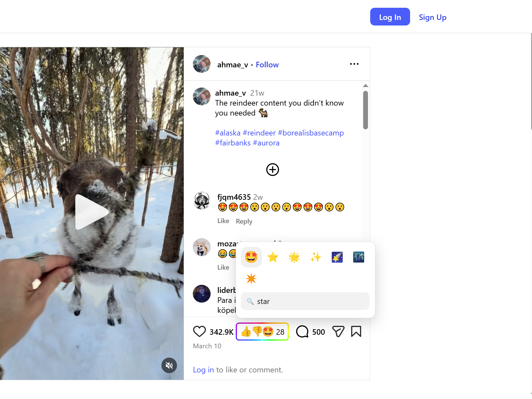Viewport: 532px width, 399px height.
Task: Play the reindeer video
Action: (x=92, y=212)
